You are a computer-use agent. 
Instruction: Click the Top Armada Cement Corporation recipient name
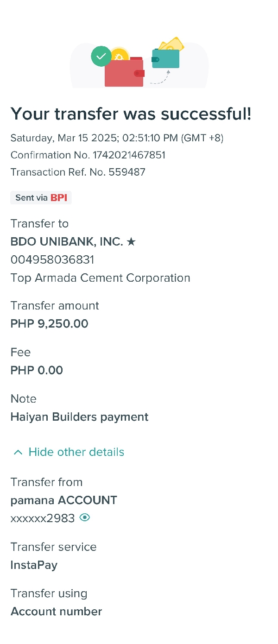(x=100, y=278)
